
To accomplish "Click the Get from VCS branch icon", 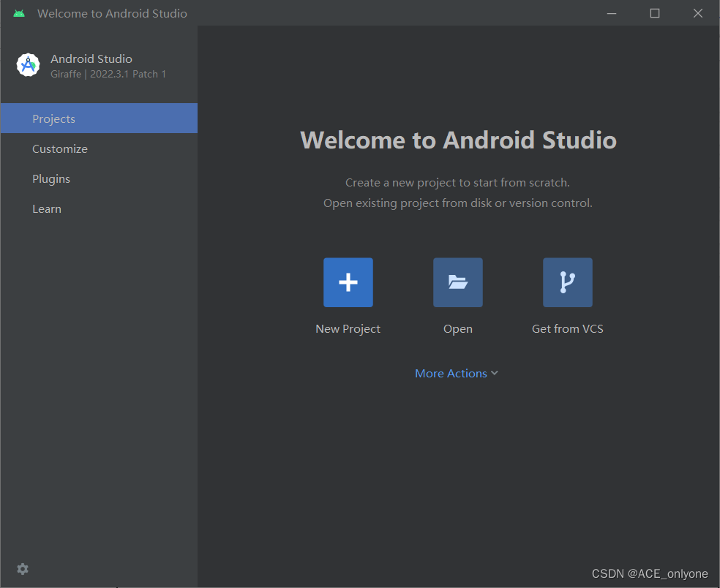I will (568, 282).
